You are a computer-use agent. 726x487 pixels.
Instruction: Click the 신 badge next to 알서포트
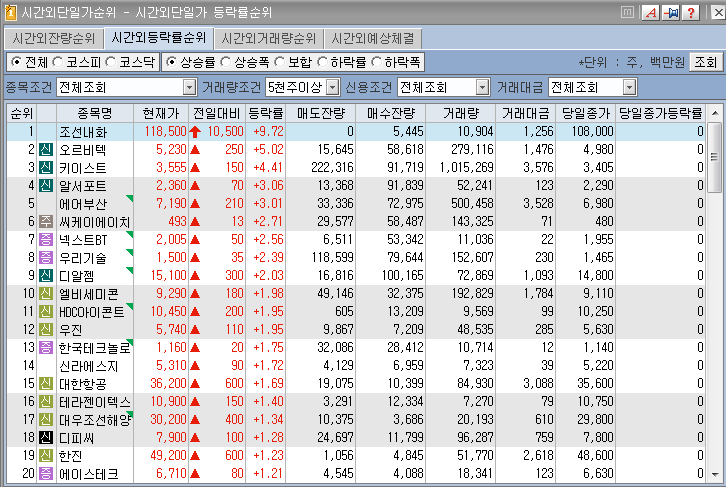point(45,186)
